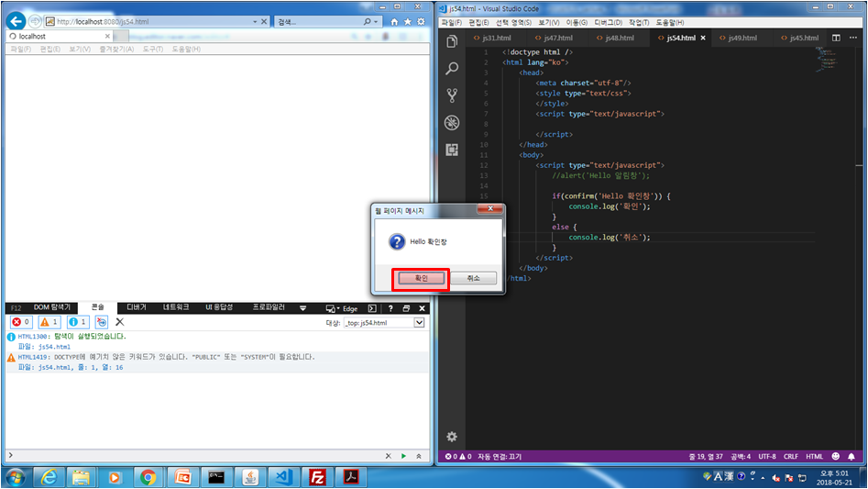Viewport: 868px width, 489px height.
Task: Open IE favorites star
Action: tap(408, 22)
